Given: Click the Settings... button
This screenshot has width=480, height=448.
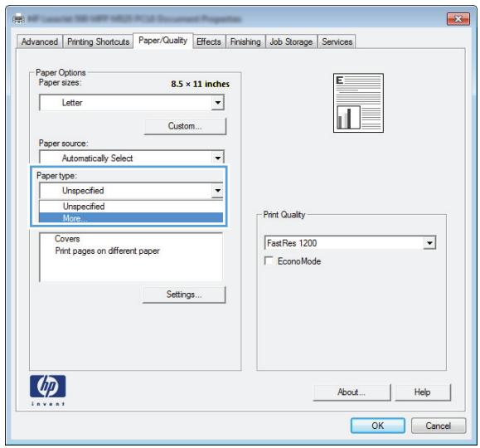Looking at the screenshot, I should pyautogui.click(x=184, y=295).
